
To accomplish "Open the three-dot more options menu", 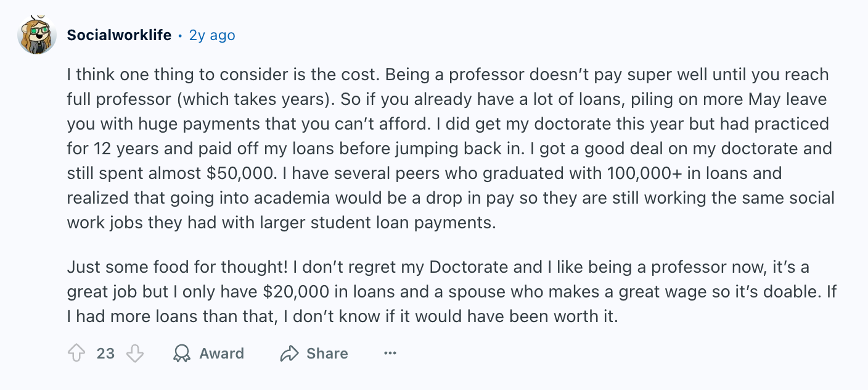I will [390, 354].
